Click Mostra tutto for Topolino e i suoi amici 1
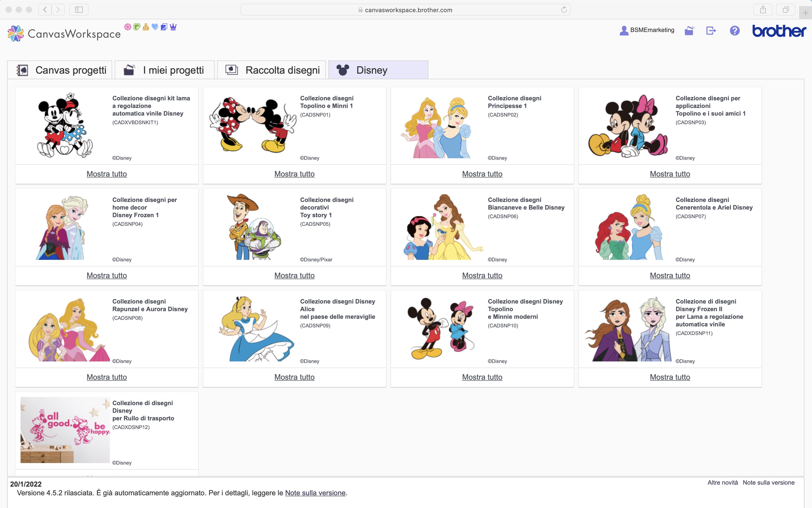Viewport: 812px width, 508px height. [670, 174]
